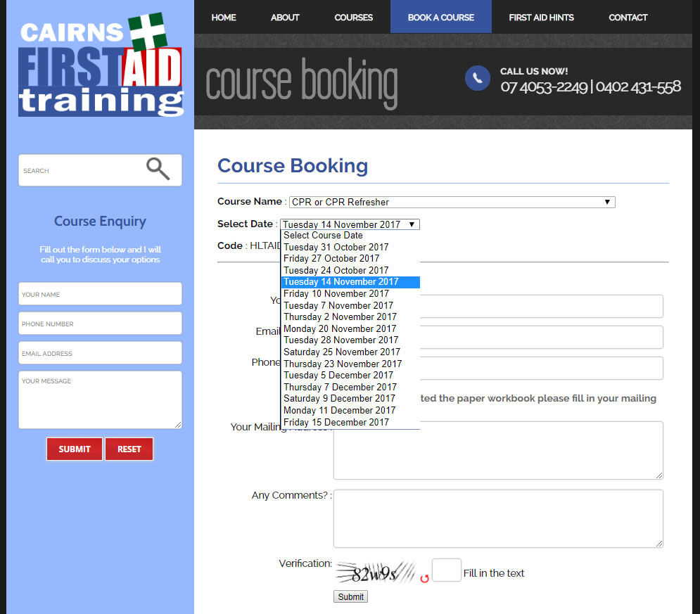Select Friday 15 December 2017 option
This screenshot has height=614, width=700.
[336, 422]
